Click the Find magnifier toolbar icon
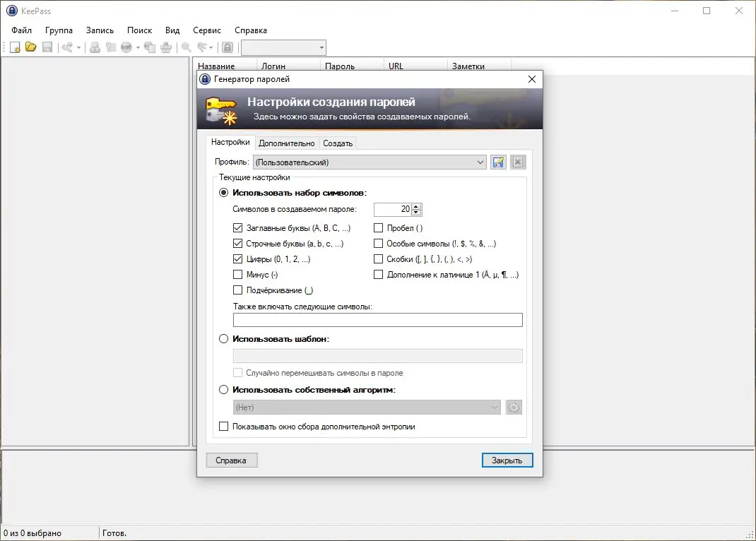Viewport: 756px width, 541px height. click(186, 47)
